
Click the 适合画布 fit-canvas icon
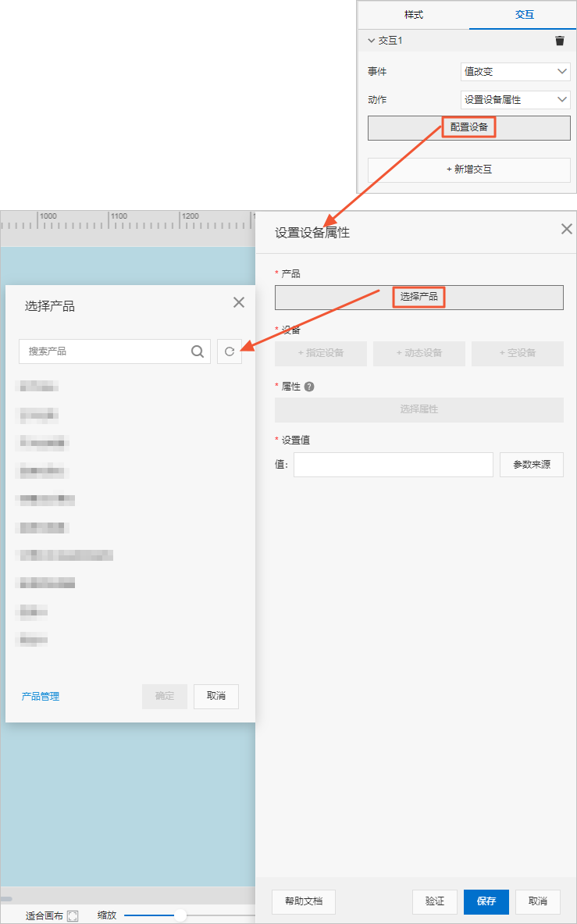tap(73, 915)
